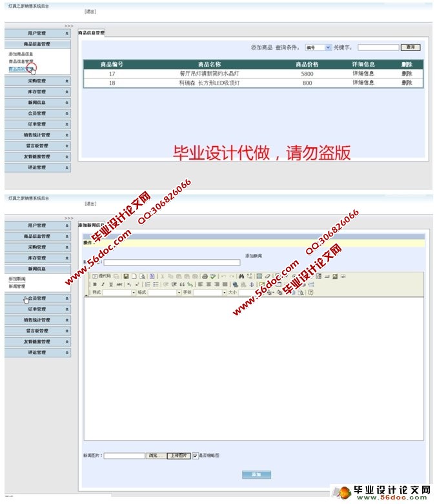Click the price cell 800
The width and height of the screenshot is (437, 504).
(x=307, y=83)
